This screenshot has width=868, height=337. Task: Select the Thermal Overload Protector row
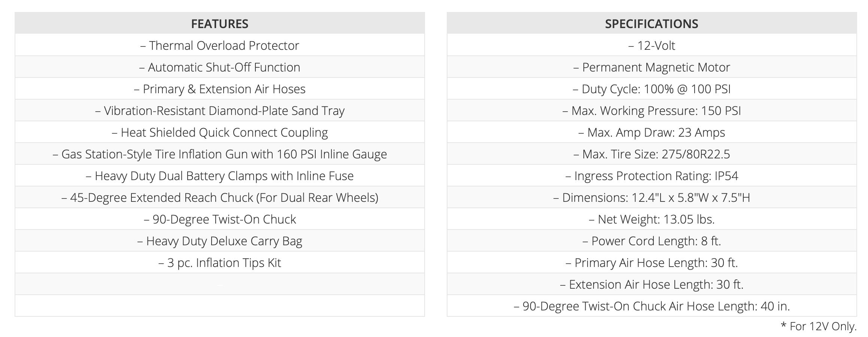click(220, 45)
